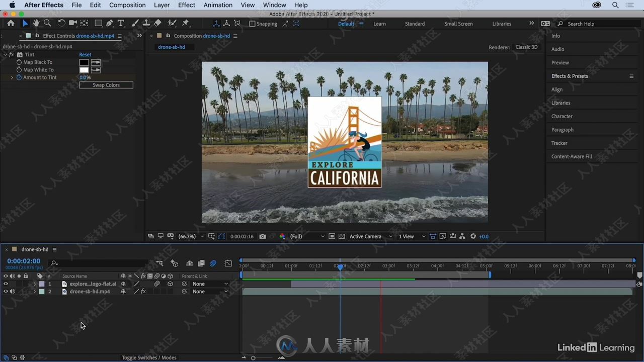Image resolution: width=644 pixels, height=362 pixels.
Task: Open magnification ratio 66.7% dropdown
Action: tap(191, 236)
